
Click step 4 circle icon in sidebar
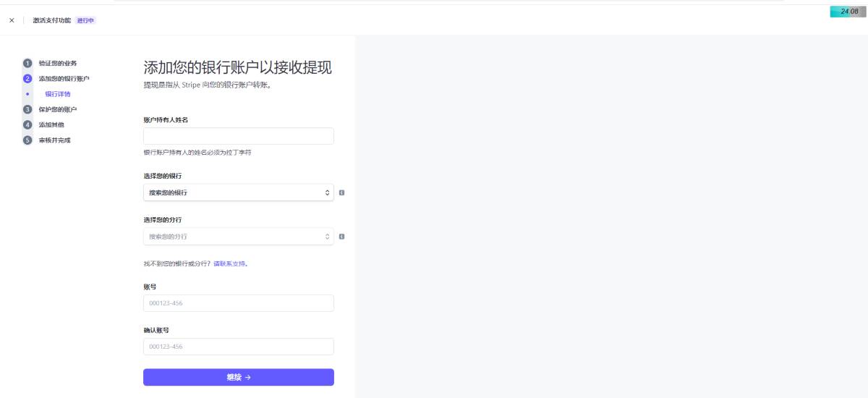click(27, 124)
